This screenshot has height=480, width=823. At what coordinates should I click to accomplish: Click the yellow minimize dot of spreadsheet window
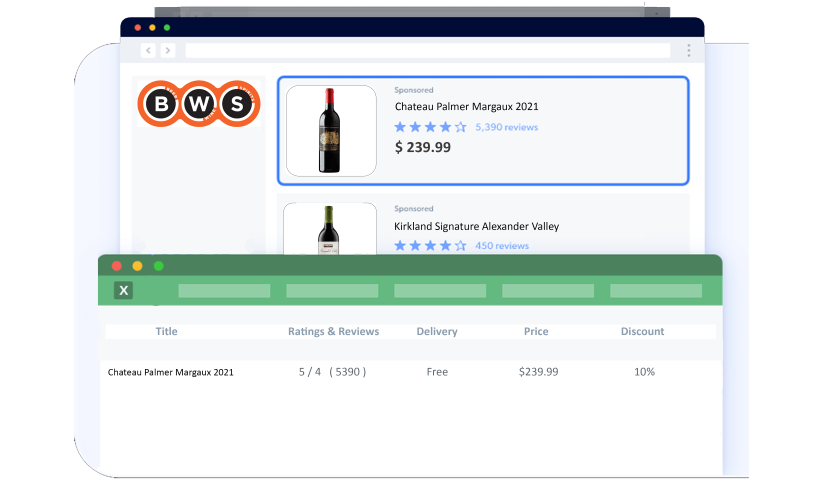(138, 266)
